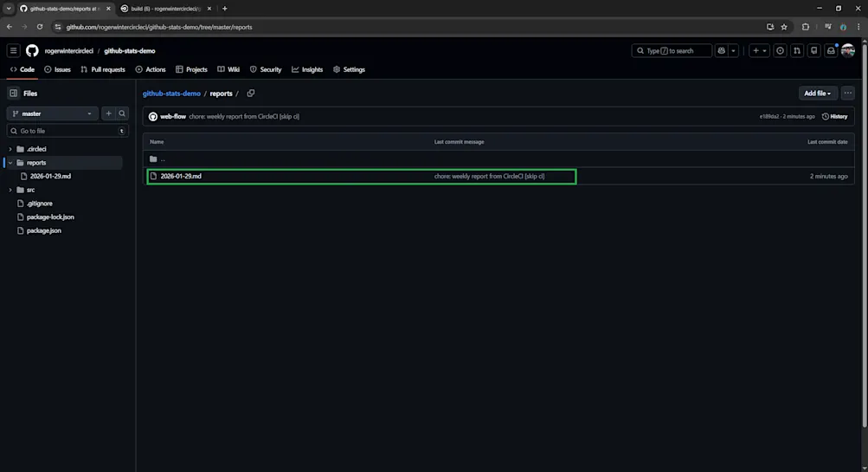Open 2026-01-29.md in the file list

pos(181,176)
